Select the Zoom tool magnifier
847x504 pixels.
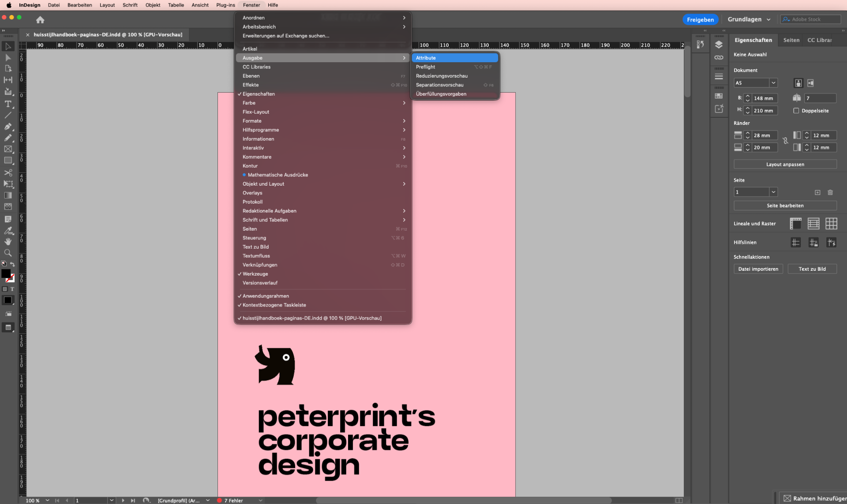[8, 253]
